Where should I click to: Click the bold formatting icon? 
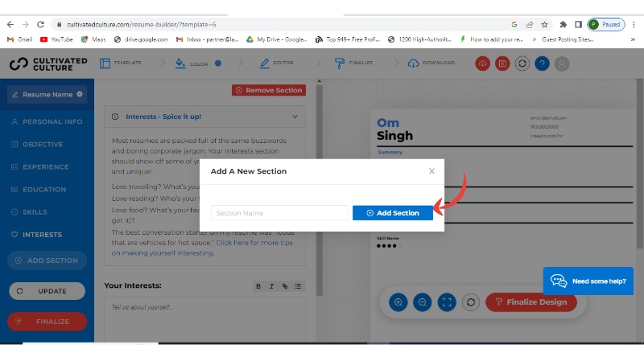258,286
